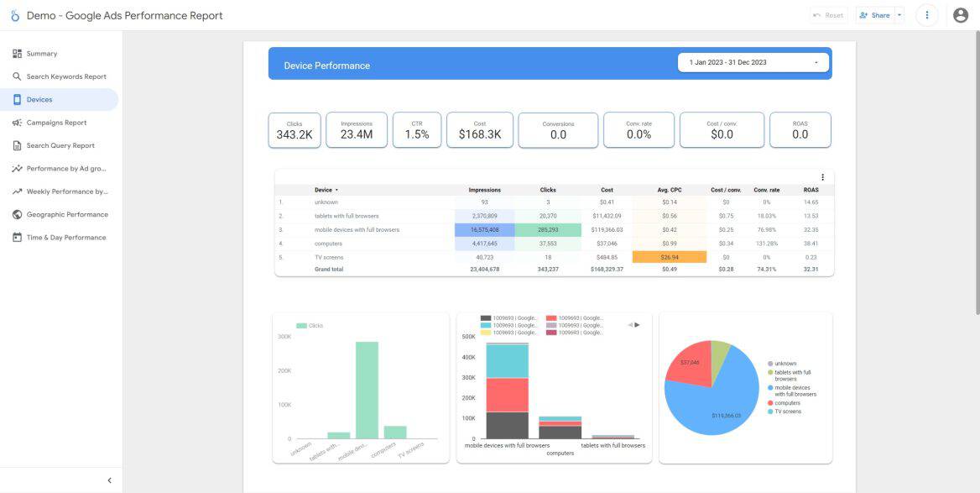Click the Search Keywords Report magnifier icon
This screenshot has height=493, width=980.
(x=17, y=76)
